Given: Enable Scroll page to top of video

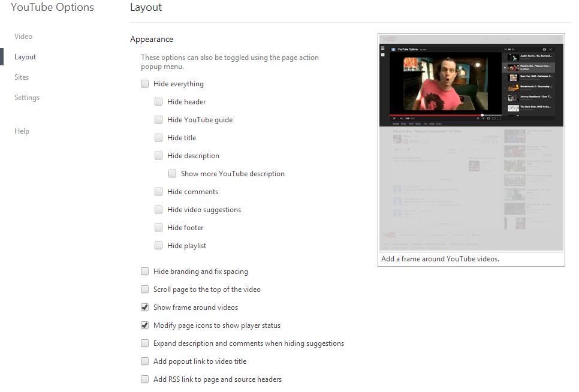Looking at the screenshot, I should coord(145,290).
